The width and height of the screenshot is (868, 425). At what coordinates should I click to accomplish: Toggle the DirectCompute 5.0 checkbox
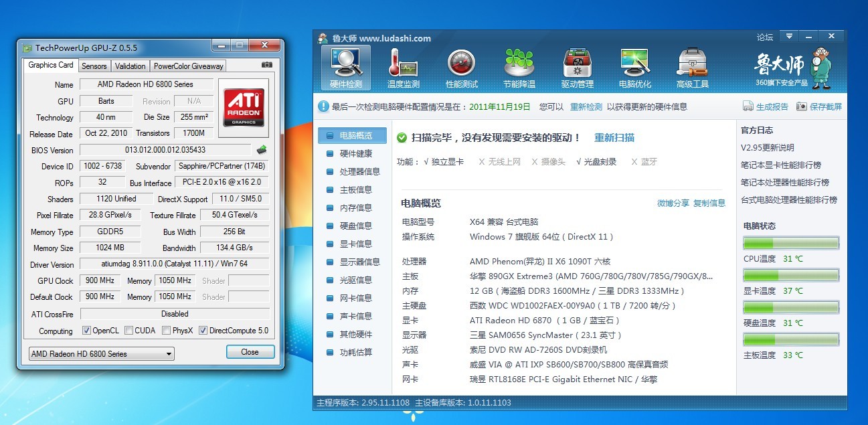tap(203, 331)
